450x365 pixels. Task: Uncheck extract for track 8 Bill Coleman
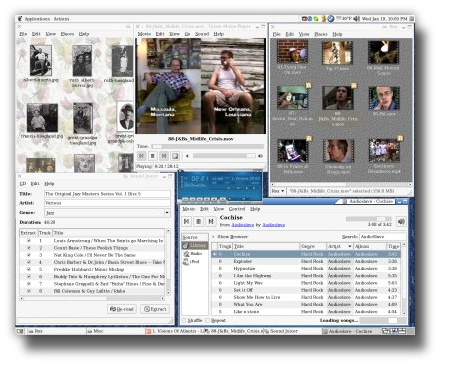(x=29, y=291)
